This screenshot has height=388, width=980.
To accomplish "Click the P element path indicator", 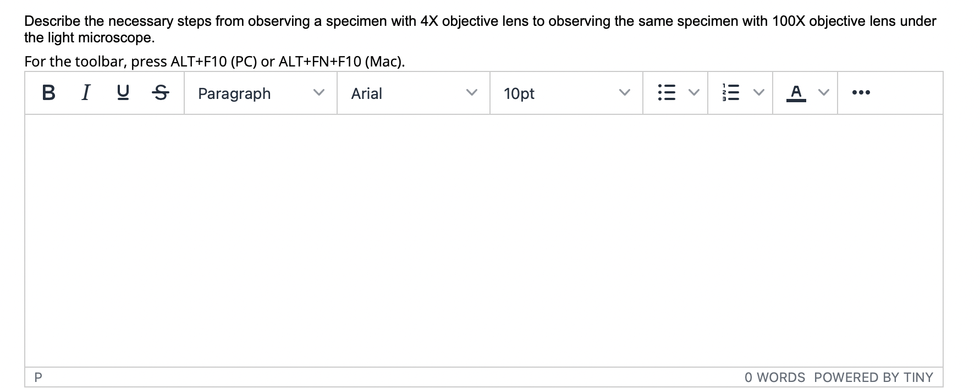I will [x=38, y=378].
